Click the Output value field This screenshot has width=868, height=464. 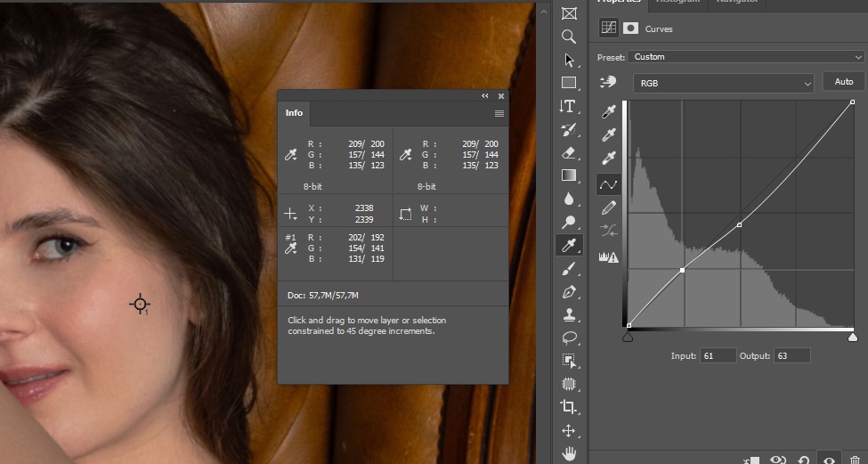(792, 355)
